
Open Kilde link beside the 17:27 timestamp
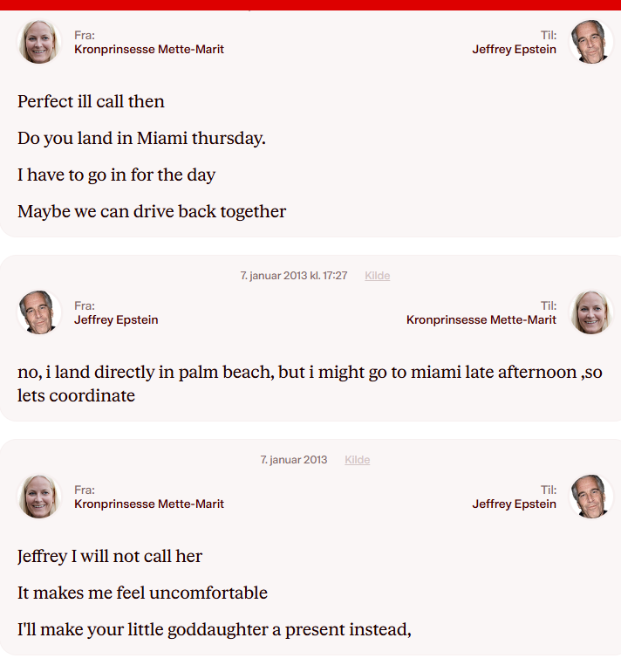(x=377, y=276)
